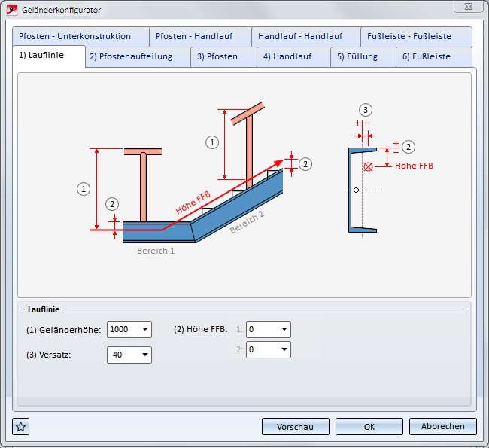Confirm with the OK button

point(369,426)
